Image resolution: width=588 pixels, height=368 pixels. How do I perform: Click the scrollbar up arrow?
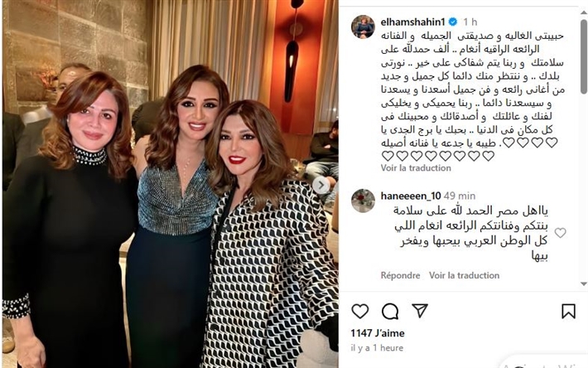click(584, 13)
